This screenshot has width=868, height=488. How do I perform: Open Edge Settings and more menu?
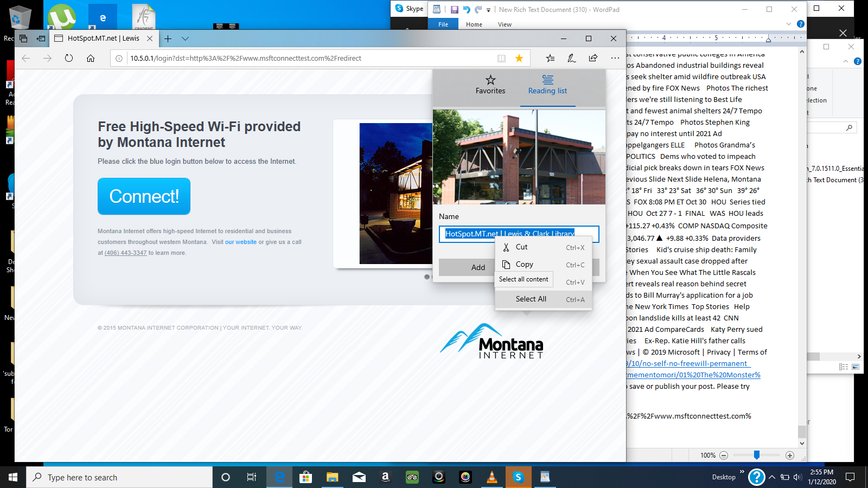[615, 58]
